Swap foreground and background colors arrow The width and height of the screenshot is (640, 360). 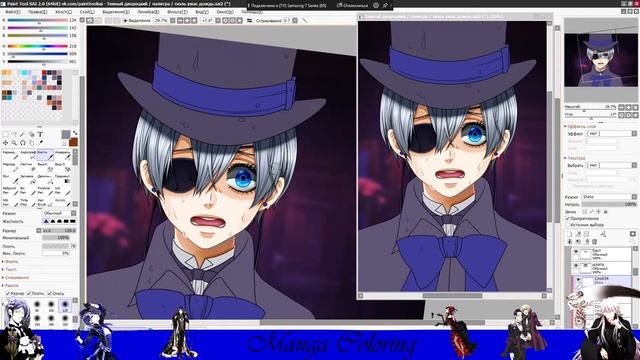tap(75, 133)
